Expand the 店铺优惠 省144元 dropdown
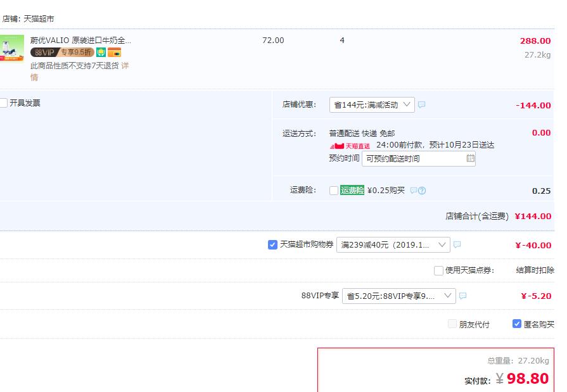The image size is (567, 392). point(372,105)
